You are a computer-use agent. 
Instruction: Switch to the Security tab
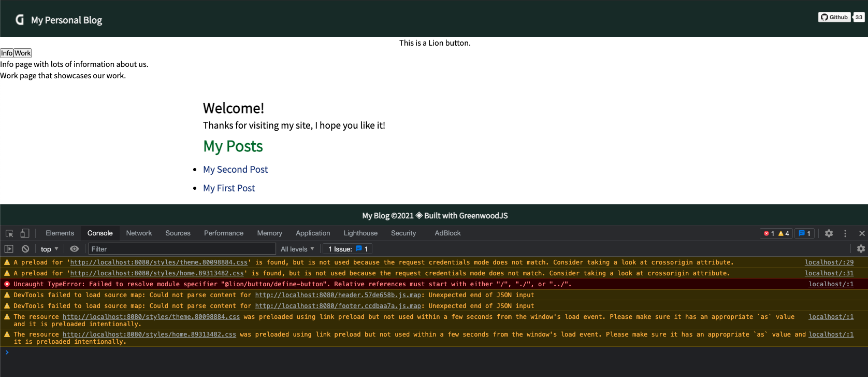[403, 233]
